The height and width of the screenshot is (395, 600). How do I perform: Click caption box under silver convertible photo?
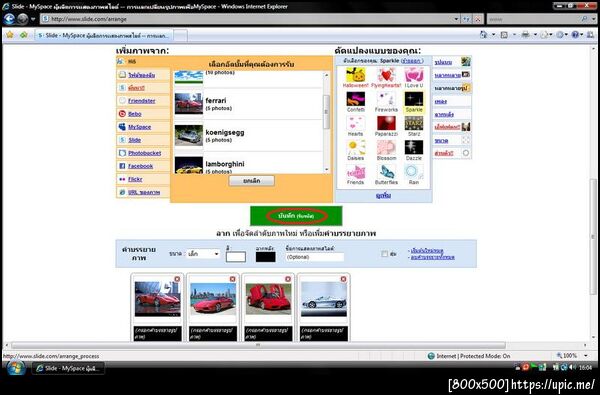pos(324,333)
